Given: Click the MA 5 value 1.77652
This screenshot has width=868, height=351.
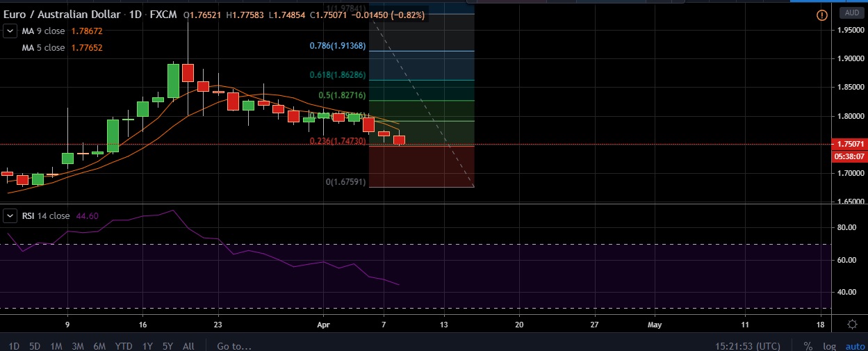Looking at the screenshot, I should tap(87, 47).
